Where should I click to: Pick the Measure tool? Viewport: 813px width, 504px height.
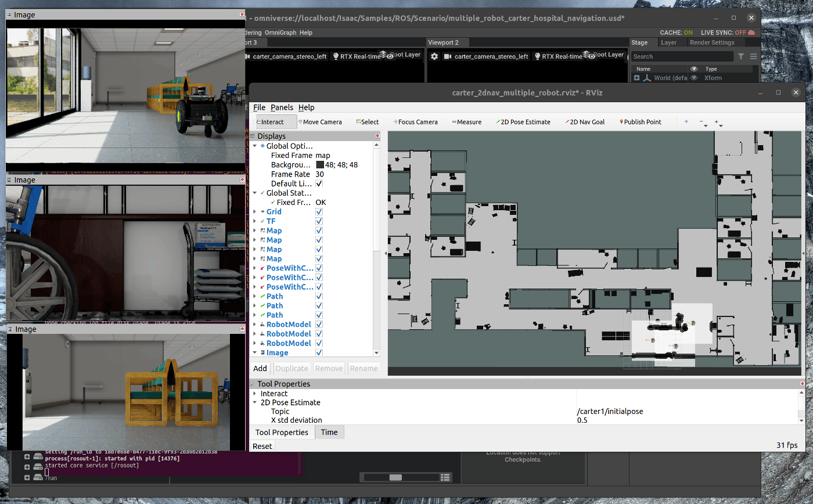(466, 122)
